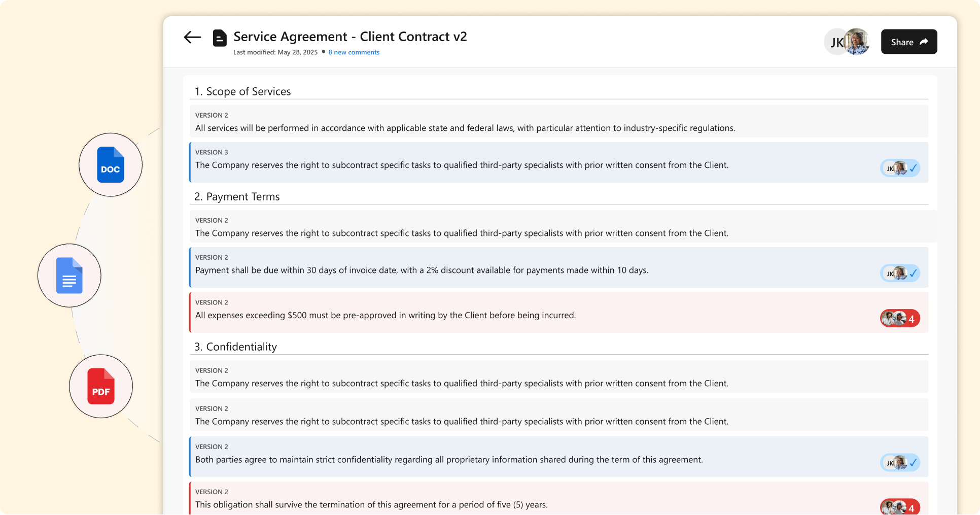Open red comment badge on five years clause
The width and height of the screenshot is (980, 515).
(x=900, y=507)
